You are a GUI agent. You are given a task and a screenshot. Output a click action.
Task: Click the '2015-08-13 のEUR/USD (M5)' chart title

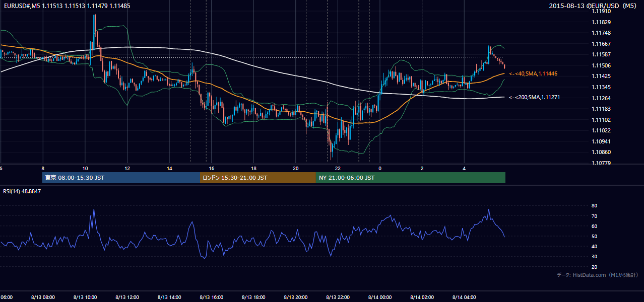594,6
